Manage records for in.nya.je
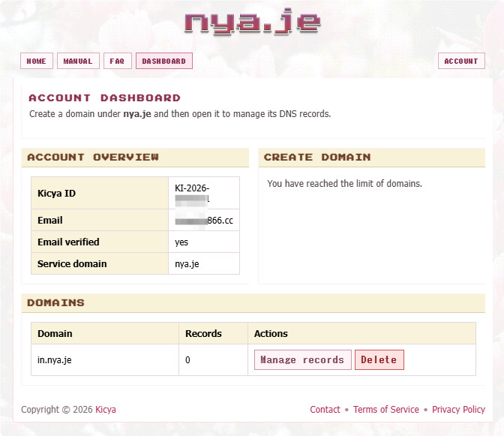This screenshot has width=504, height=436. point(302,359)
